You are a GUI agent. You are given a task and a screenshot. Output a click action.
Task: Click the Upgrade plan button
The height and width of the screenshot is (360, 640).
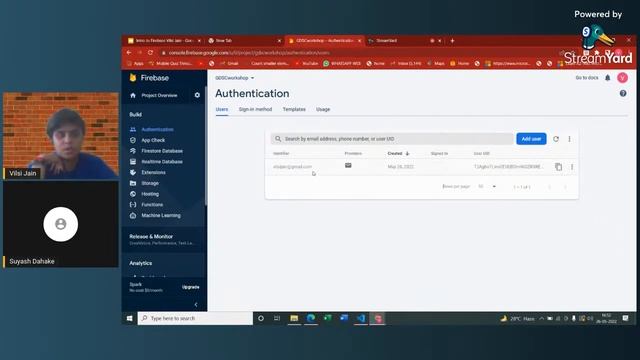191,287
